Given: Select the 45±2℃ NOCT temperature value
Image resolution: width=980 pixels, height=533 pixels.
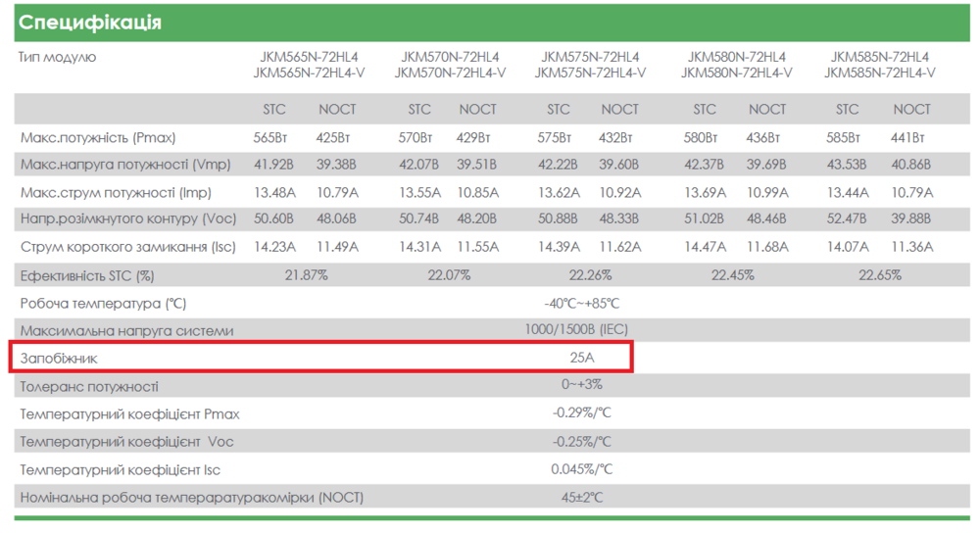Looking at the screenshot, I should [582, 497].
